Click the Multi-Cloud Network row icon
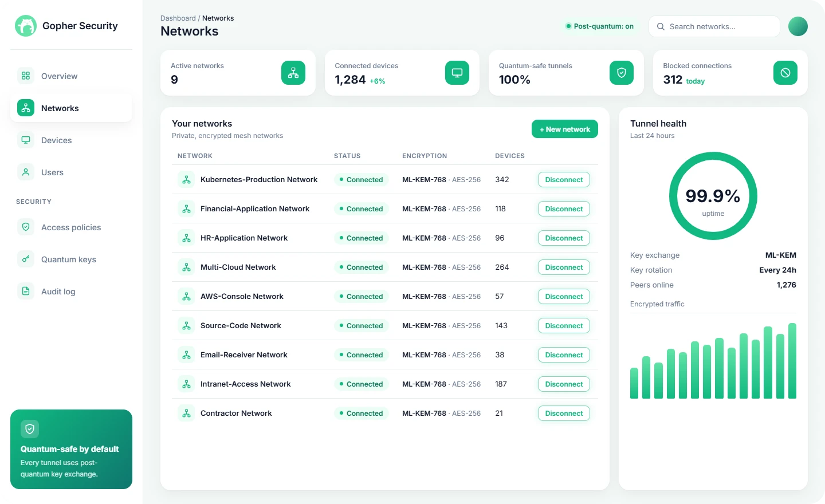 coord(186,267)
